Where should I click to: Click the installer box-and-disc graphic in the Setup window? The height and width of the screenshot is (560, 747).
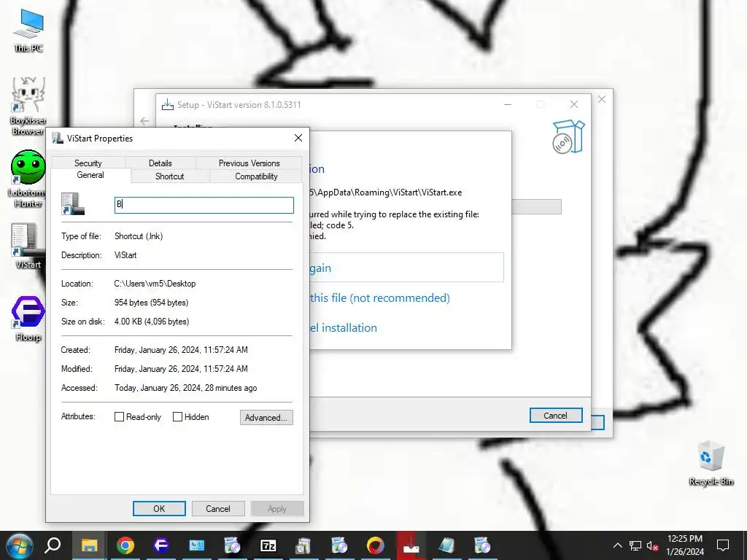568,137
